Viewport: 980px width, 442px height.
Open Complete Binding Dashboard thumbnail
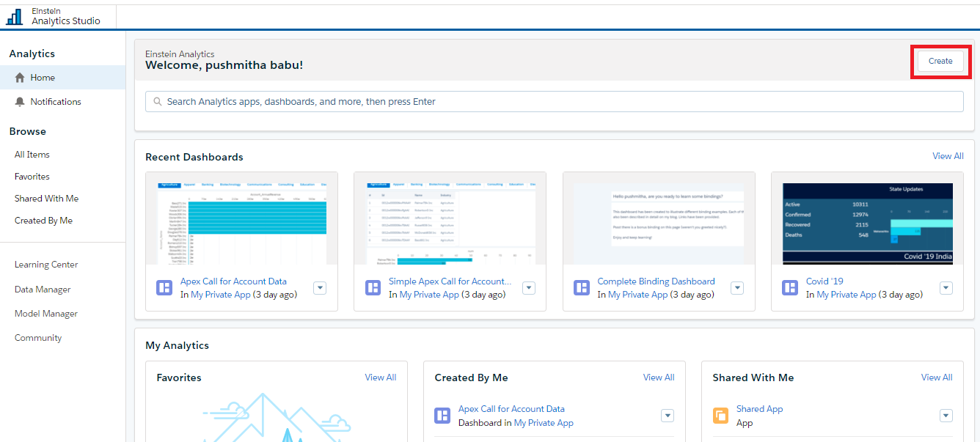click(659, 223)
